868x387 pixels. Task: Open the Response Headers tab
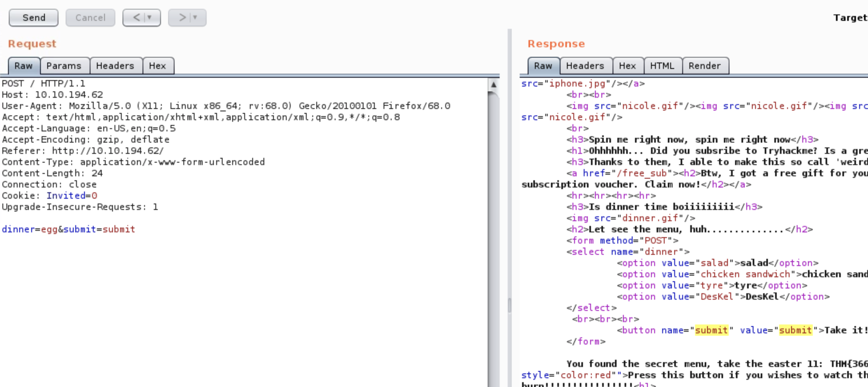coord(585,66)
